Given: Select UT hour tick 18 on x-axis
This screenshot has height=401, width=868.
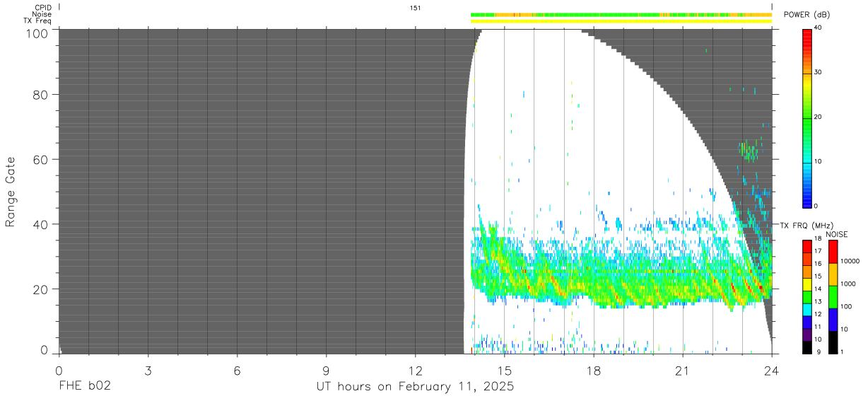Looking at the screenshot, I should click(594, 370).
